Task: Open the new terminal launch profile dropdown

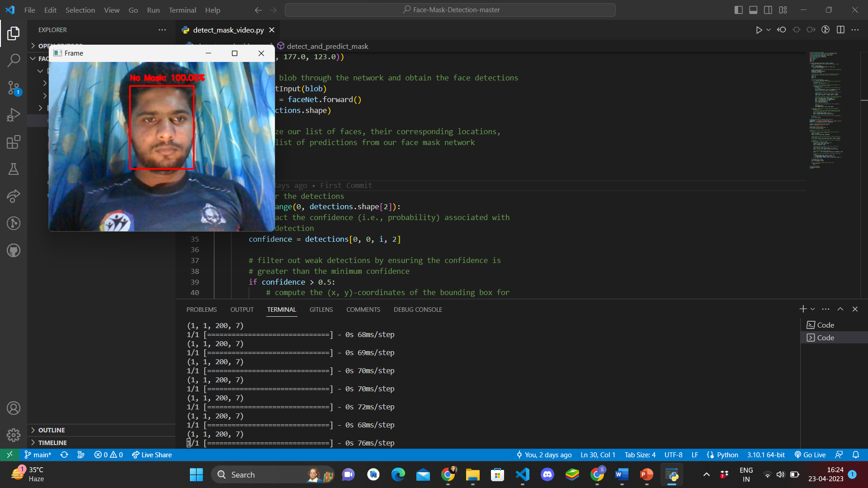Action: [x=813, y=309]
